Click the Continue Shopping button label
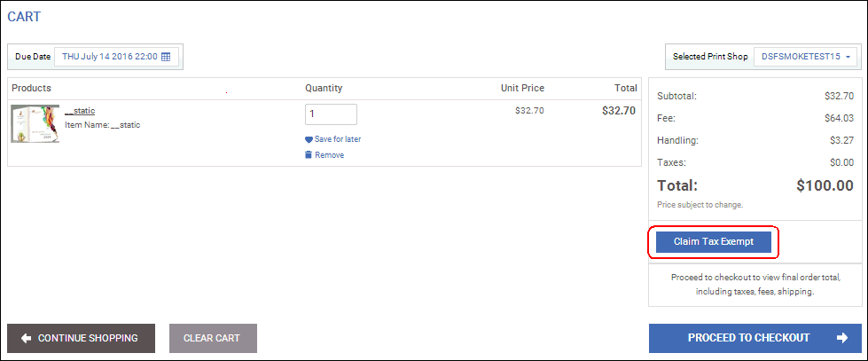Screen dimensions: 868x361 [x=88, y=338]
